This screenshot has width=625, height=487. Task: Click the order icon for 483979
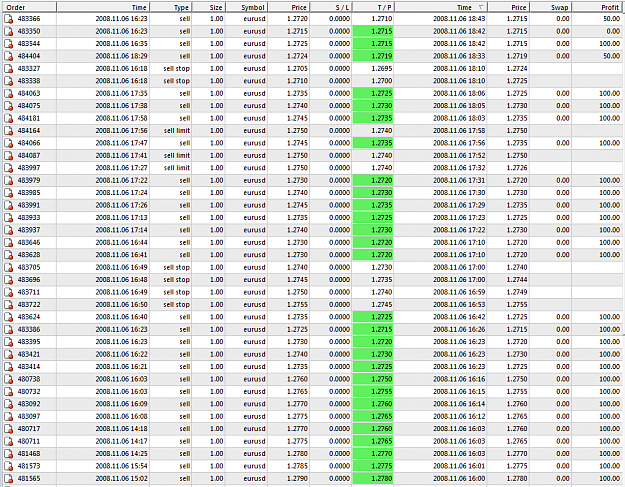click(8, 180)
